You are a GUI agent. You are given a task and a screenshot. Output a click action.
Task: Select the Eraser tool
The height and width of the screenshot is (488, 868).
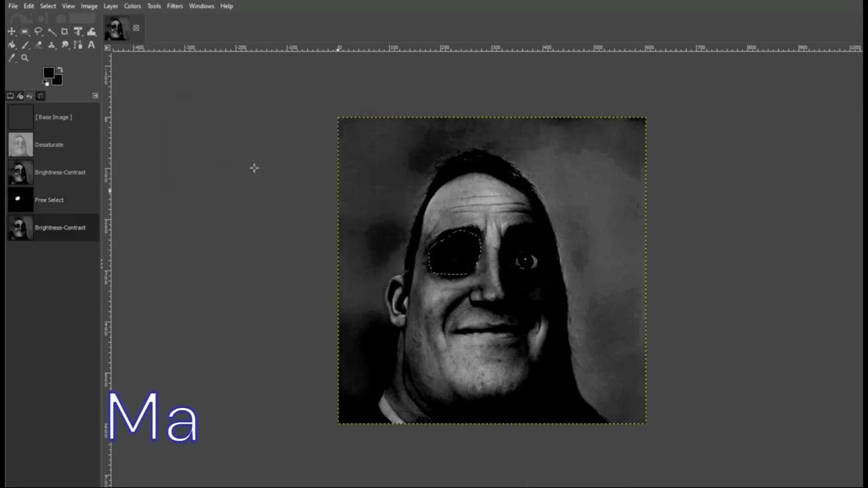tap(38, 45)
